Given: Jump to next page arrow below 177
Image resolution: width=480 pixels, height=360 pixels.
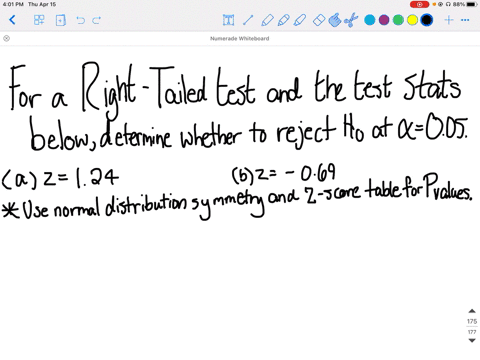Looking at the screenshot, I should (472, 340).
